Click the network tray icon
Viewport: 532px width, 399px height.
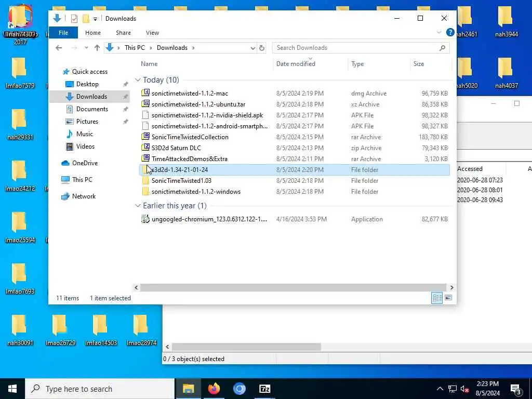[x=452, y=389]
